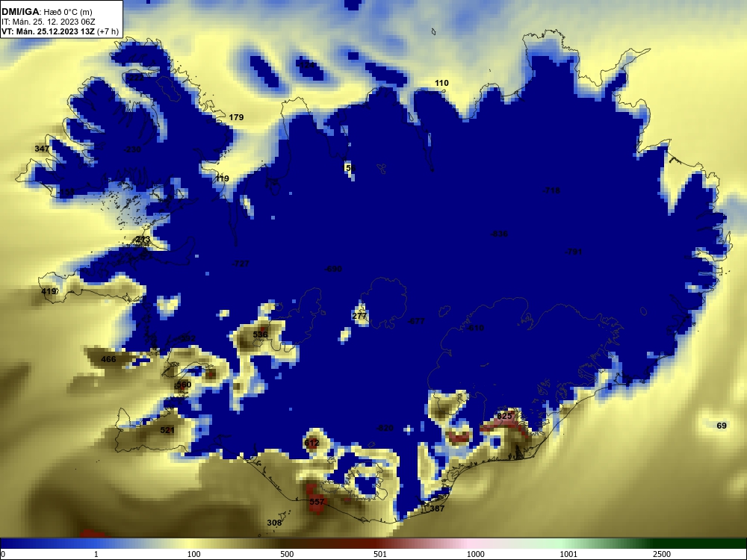Image resolution: width=747 pixels, height=560 pixels.
Task: Click the map value -836
Action: pos(499,233)
